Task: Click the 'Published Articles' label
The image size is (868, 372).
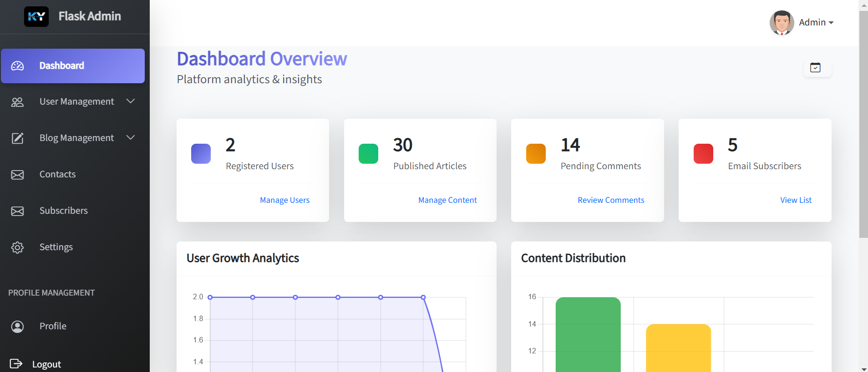Action: click(x=430, y=166)
